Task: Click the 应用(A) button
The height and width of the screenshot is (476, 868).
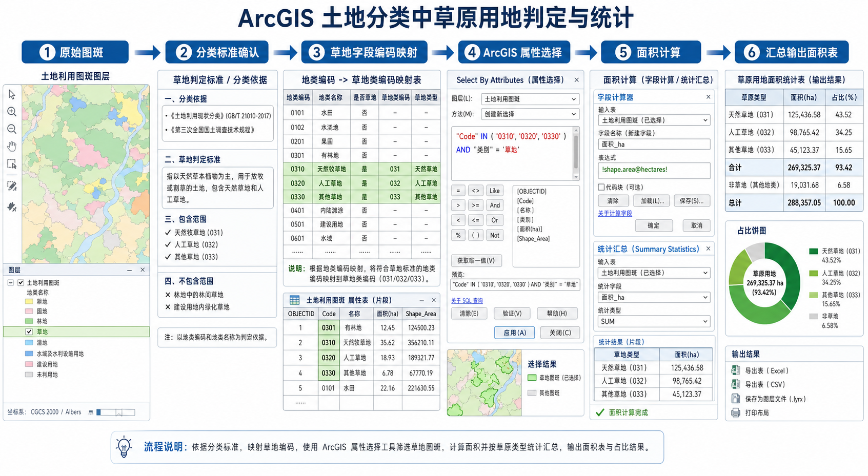Action: (515, 333)
